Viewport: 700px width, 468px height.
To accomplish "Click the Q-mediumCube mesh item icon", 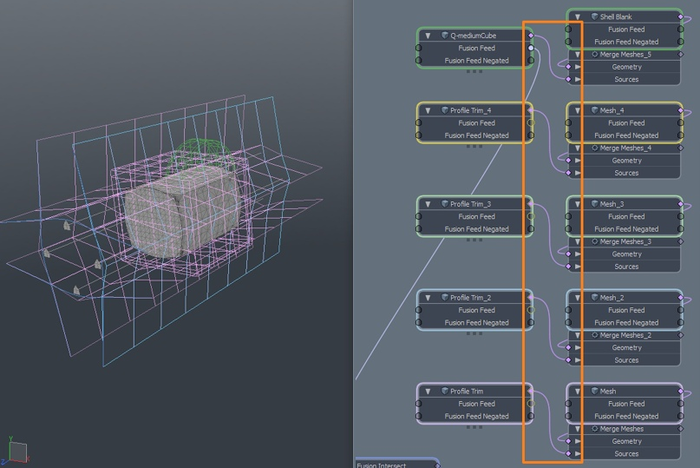I will click(x=444, y=35).
